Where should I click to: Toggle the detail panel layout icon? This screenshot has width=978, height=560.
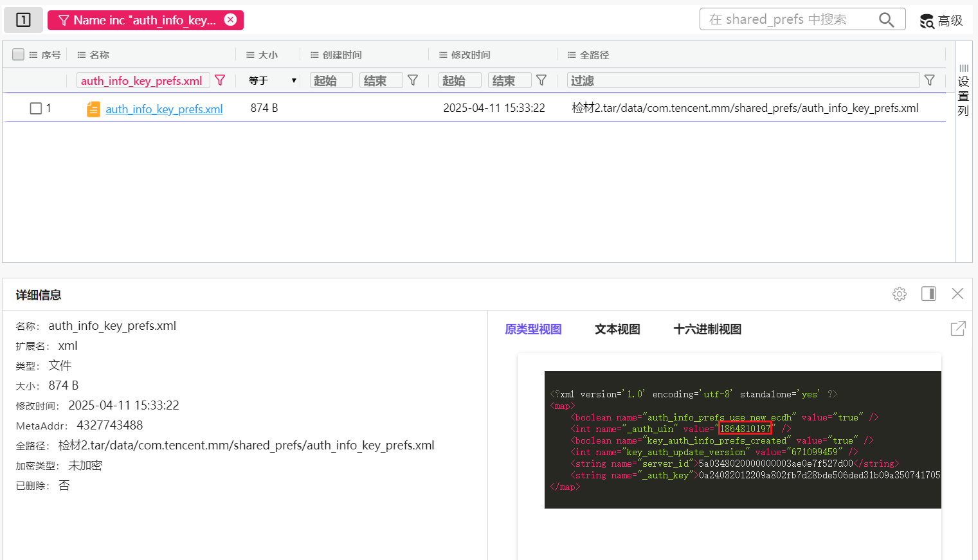(928, 294)
